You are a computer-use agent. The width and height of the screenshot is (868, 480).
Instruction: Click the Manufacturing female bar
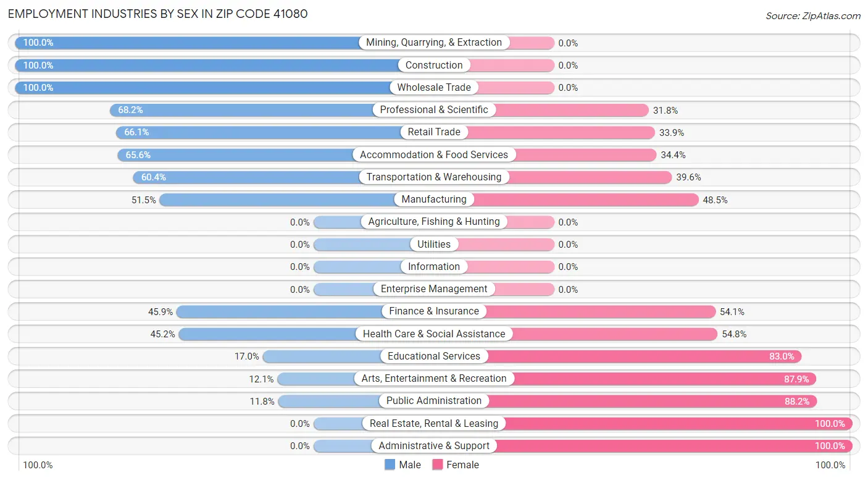[586, 200]
